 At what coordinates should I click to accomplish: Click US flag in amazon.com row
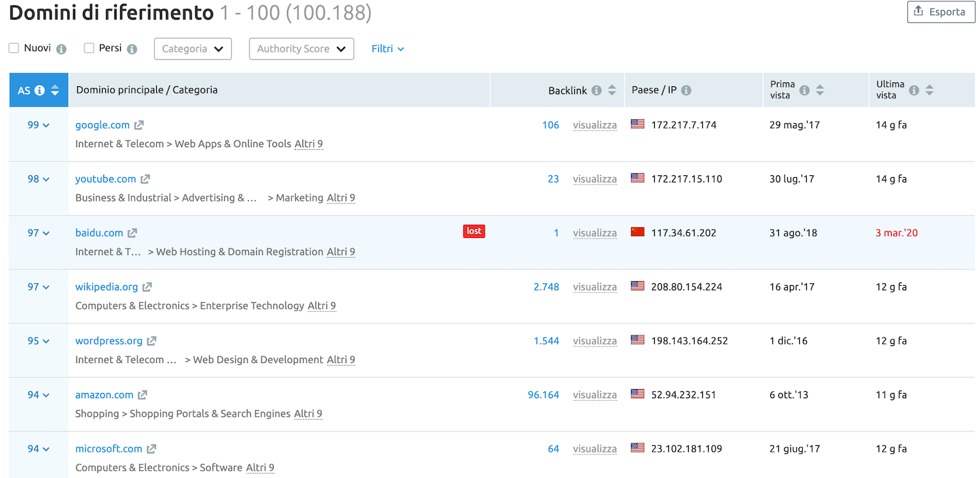click(638, 394)
